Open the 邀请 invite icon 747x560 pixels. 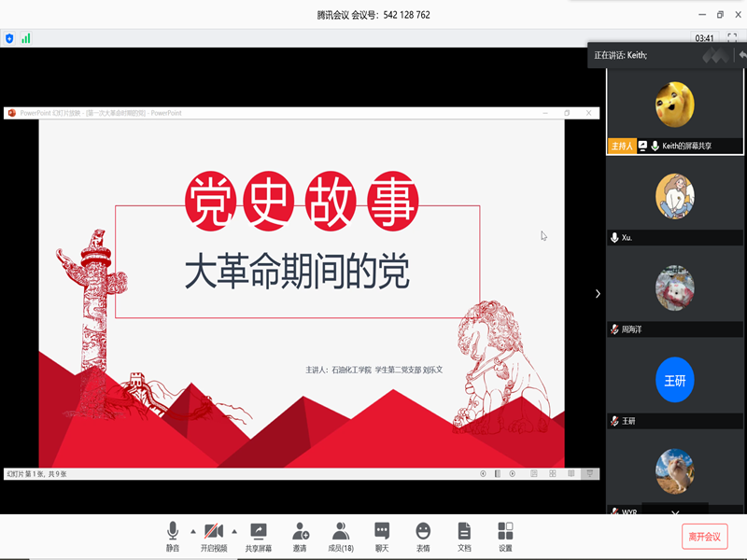(x=301, y=531)
